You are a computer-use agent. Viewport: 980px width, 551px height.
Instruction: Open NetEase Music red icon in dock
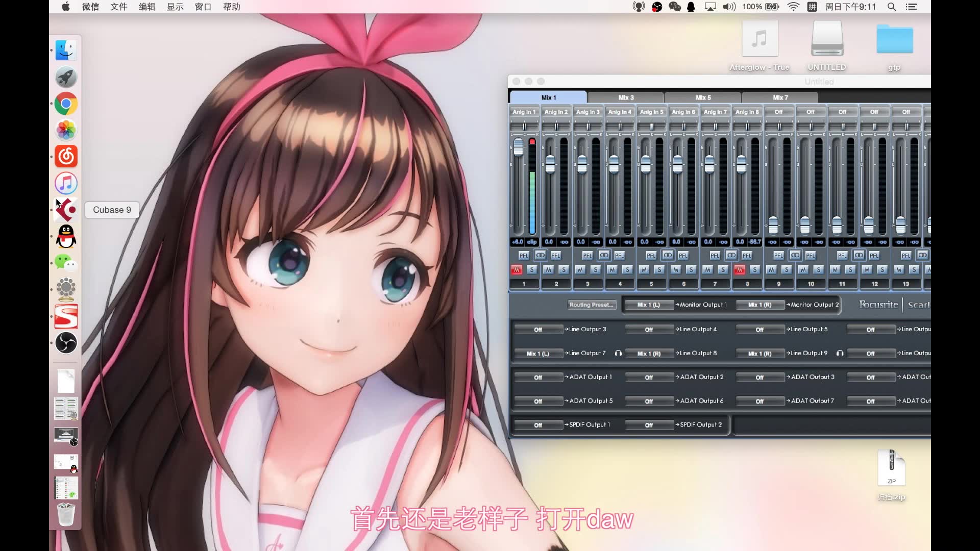(x=66, y=157)
